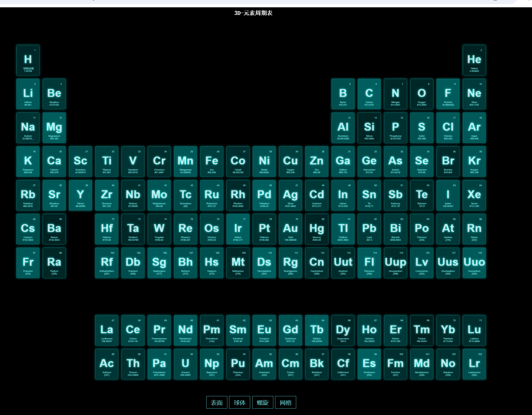
Task: Click the Sodium (Na) element tile
Action: (x=28, y=128)
